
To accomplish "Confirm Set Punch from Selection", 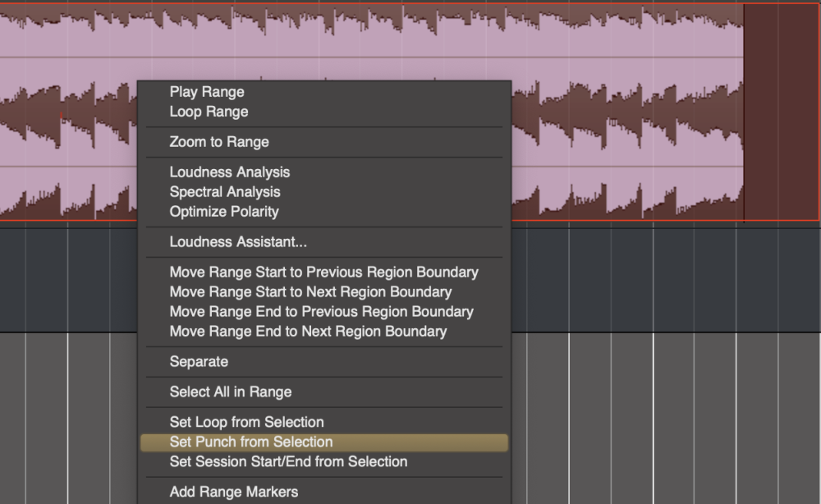I will point(250,442).
